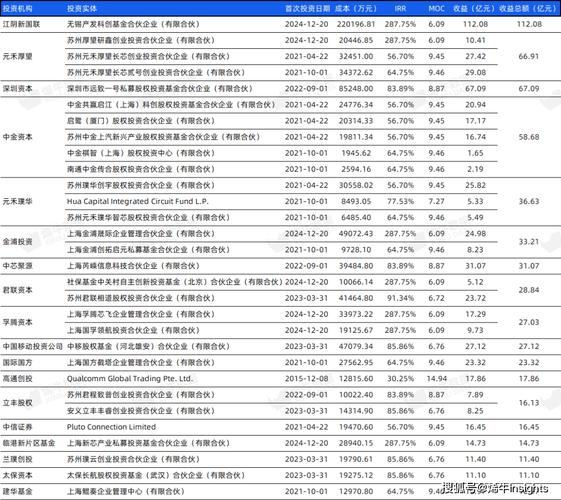561x500 pixels.
Task: Click entity 启鹭（厦门）股权投资合伙企业
Action: click(141, 121)
